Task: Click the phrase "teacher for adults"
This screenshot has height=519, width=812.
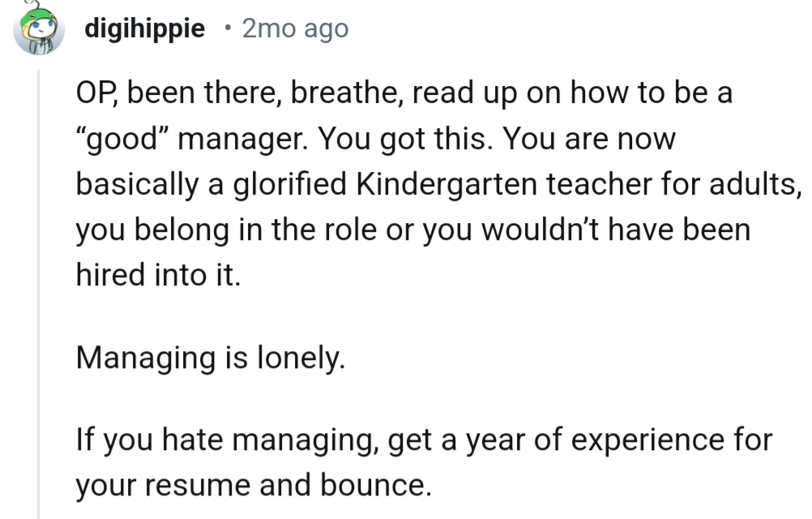Action: click(667, 185)
